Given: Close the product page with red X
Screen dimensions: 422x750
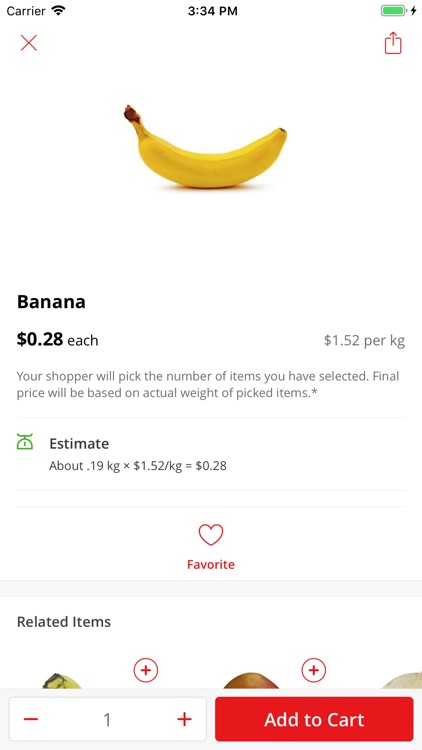Looking at the screenshot, I should 29,43.
